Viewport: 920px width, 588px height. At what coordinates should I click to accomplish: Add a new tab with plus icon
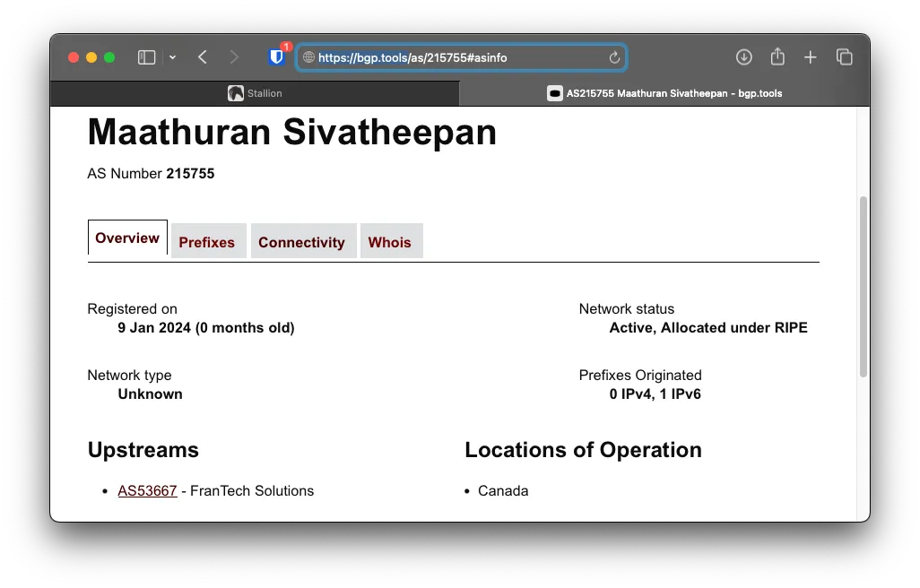click(811, 57)
